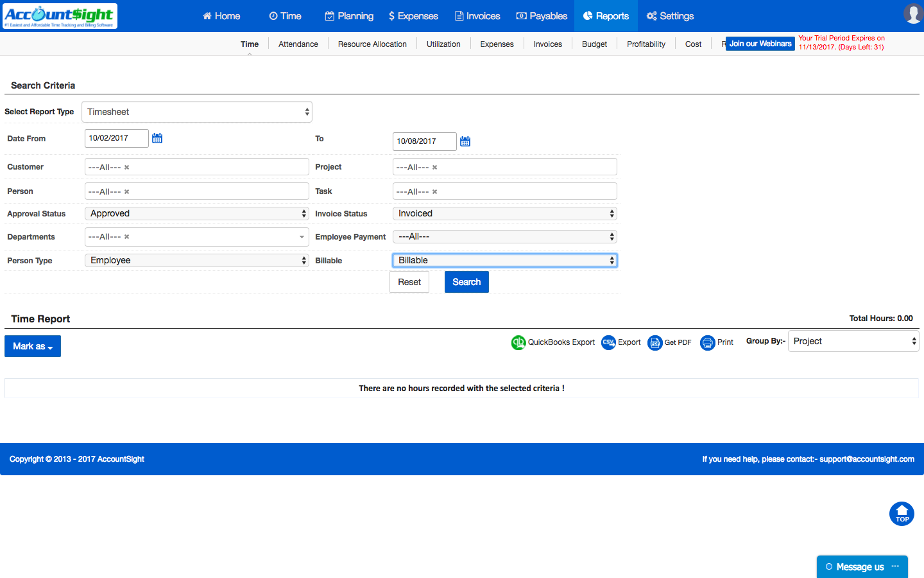This screenshot has width=924, height=578.
Task: Open the To date calendar picker
Action: click(465, 141)
